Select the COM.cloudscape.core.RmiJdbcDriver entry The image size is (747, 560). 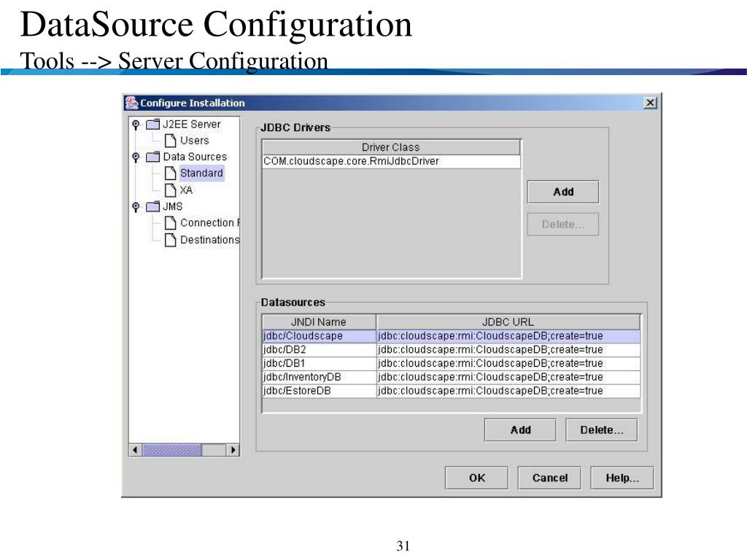tap(391, 161)
